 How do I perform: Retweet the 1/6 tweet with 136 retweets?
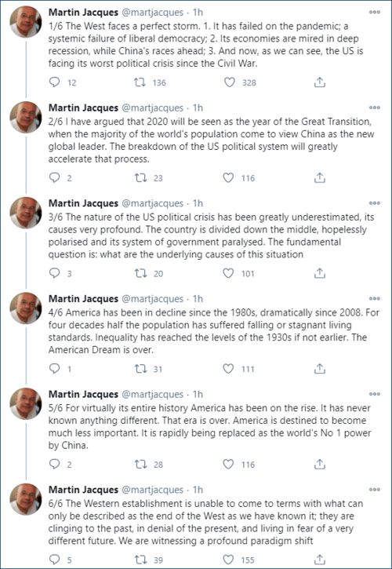(140, 82)
